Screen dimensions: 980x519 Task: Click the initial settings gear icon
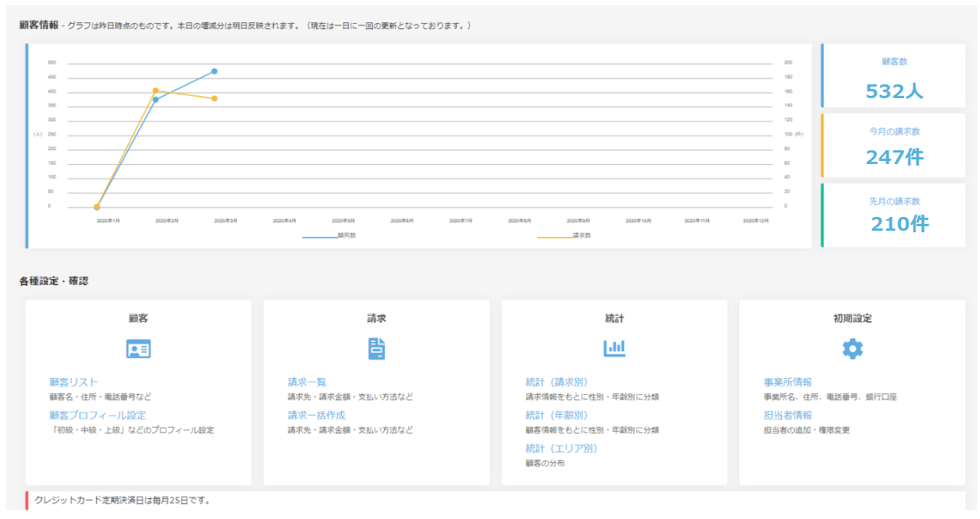click(852, 349)
